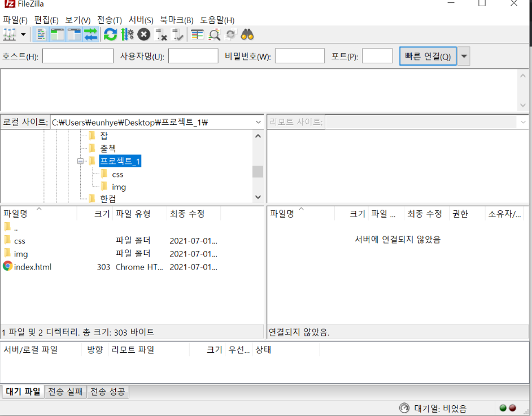The image size is (532, 416).
Task: Toggle processing of transfer queue
Action: pyautogui.click(x=127, y=34)
